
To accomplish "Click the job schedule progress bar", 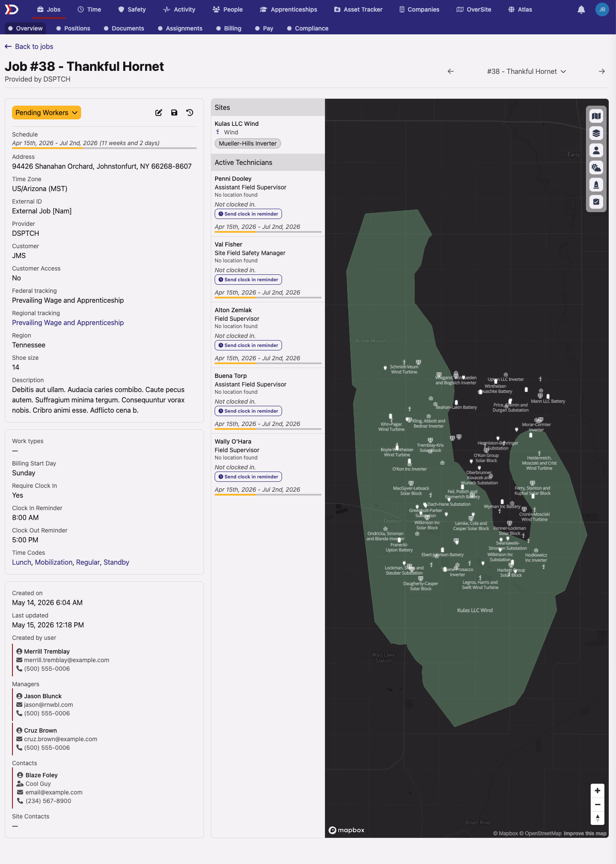I will (104, 148).
